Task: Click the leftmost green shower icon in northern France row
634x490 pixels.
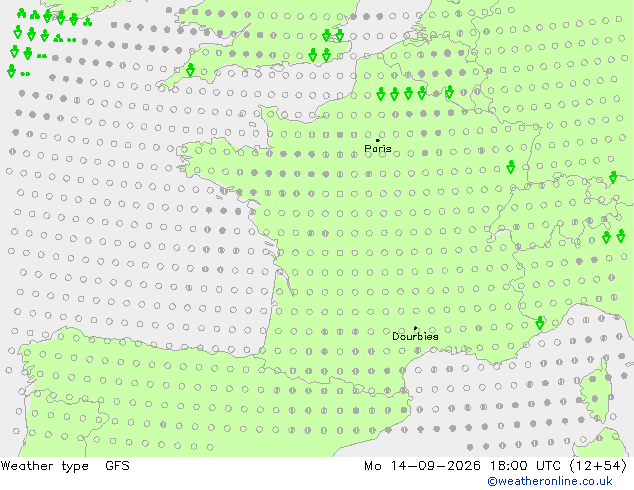Action: click(380, 93)
